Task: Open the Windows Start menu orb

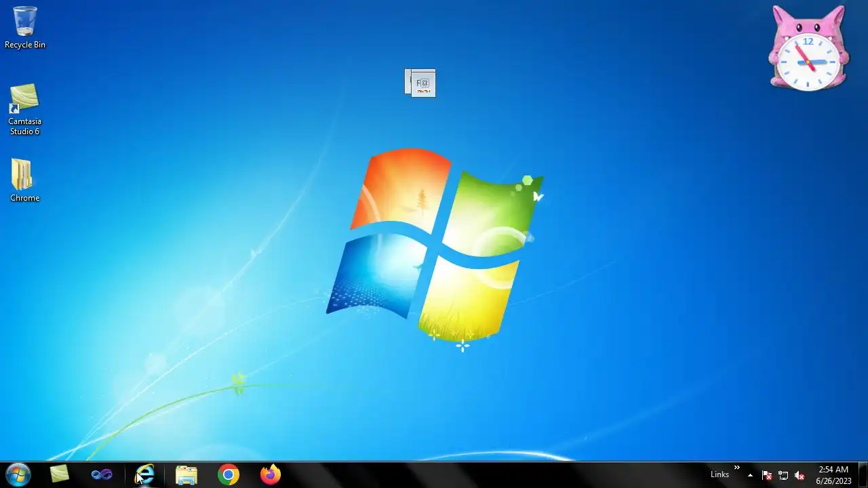Action: click(x=18, y=474)
